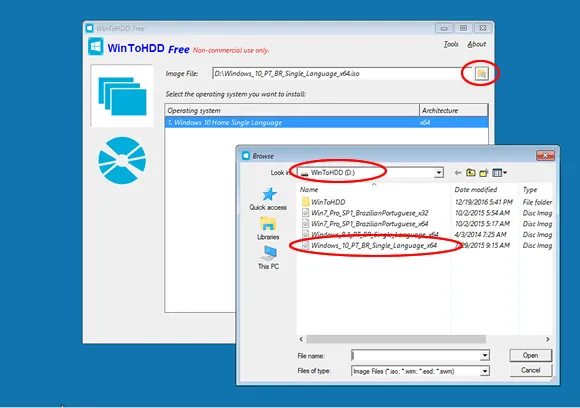Image resolution: width=580 pixels, height=408 pixels.
Task: Minimize the WinToHDD Free window
Action: coord(444,28)
